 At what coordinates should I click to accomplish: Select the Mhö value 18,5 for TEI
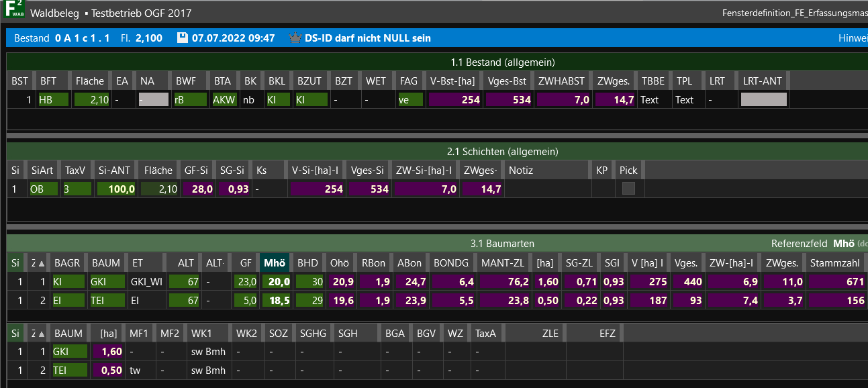pyautogui.click(x=276, y=301)
